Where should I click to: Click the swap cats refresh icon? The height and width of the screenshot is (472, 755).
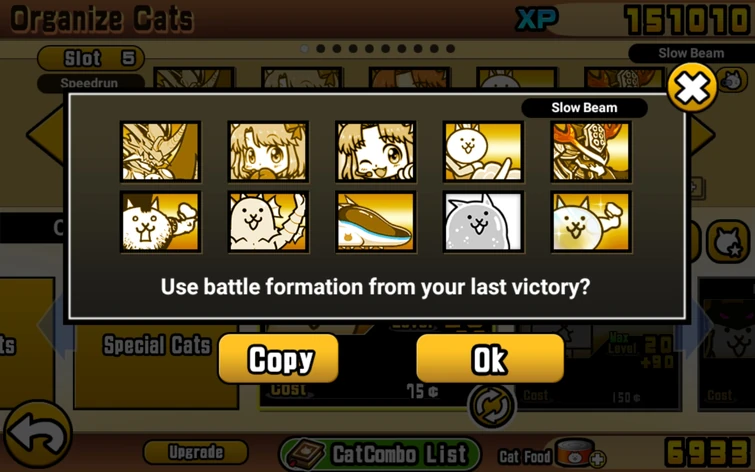click(x=491, y=406)
